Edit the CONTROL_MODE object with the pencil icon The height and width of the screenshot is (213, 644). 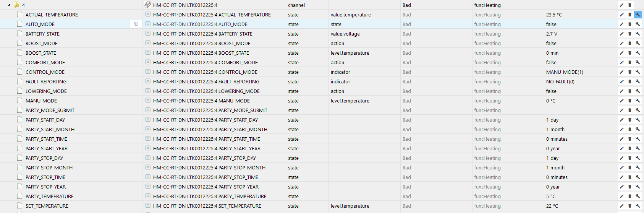621,72
